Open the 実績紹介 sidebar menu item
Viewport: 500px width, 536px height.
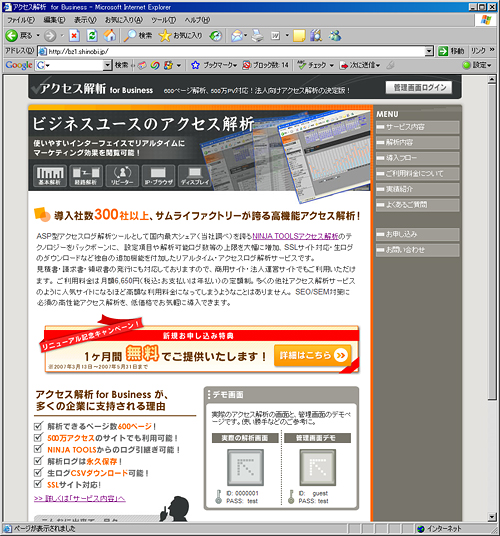(417, 189)
